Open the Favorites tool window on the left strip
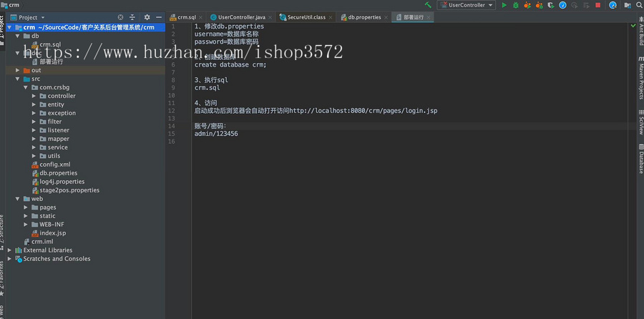 (2, 278)
